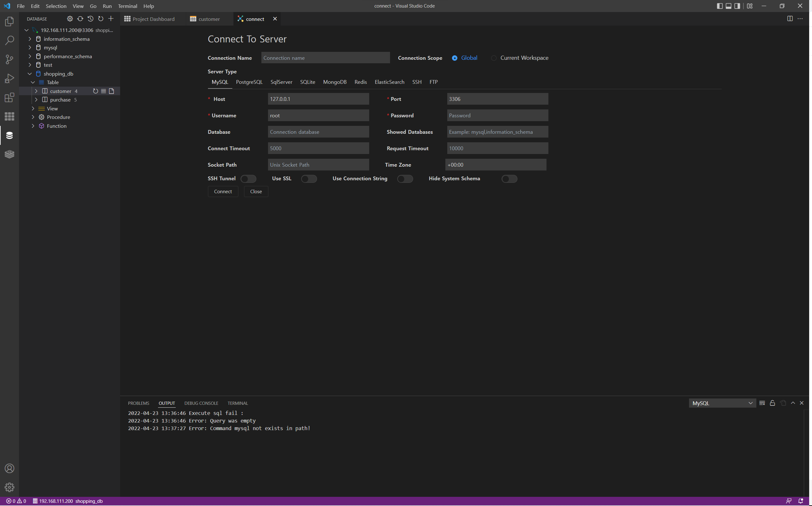Viewport: 812px width, 506px height.
Task: Toggle Hide System Schema switch
Action: click(509, 179)
